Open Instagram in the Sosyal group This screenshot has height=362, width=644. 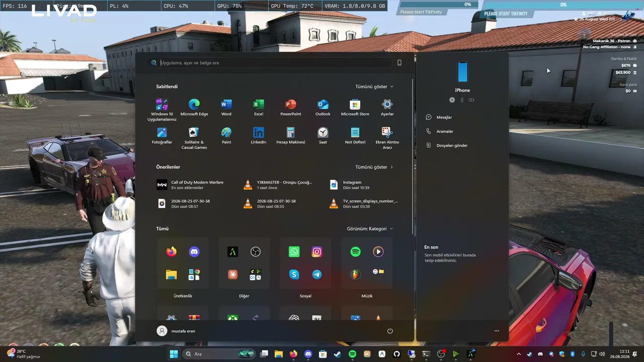pos(317,252)
